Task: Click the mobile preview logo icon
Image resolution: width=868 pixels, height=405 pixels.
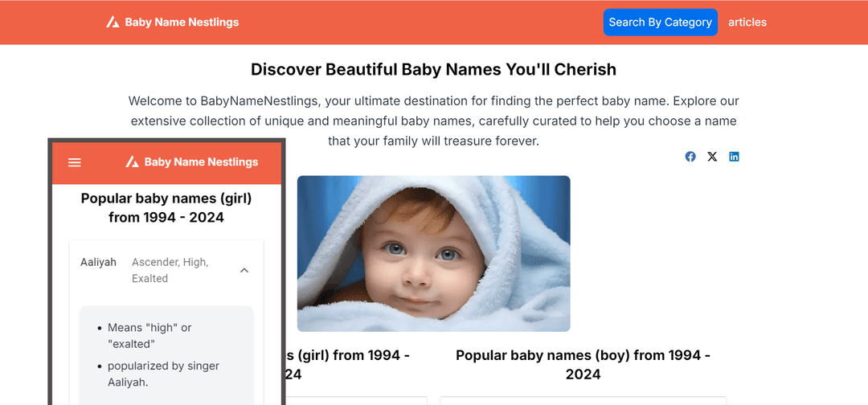Action: pos(132,162)
